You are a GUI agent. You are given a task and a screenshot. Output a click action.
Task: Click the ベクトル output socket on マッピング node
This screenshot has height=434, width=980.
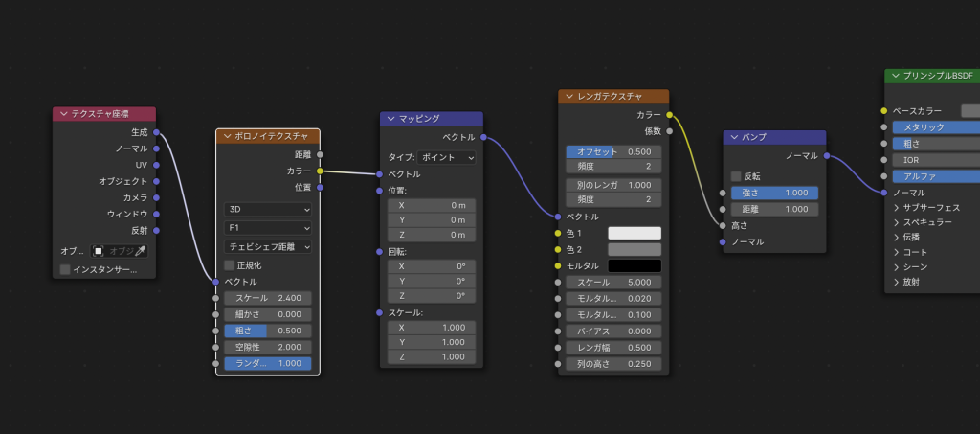pos(483,137)
